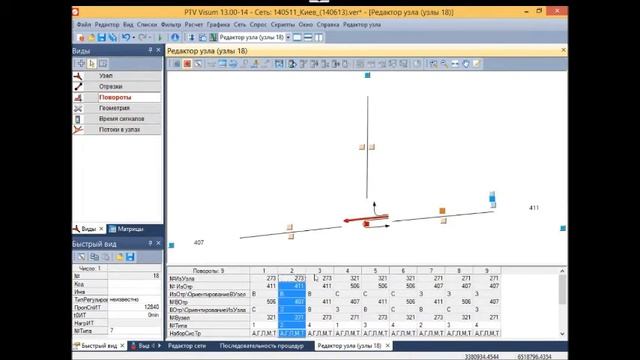Switch to the Матрицы tab
The width and height of the screenshot is (640, 360).
[126, 229]
